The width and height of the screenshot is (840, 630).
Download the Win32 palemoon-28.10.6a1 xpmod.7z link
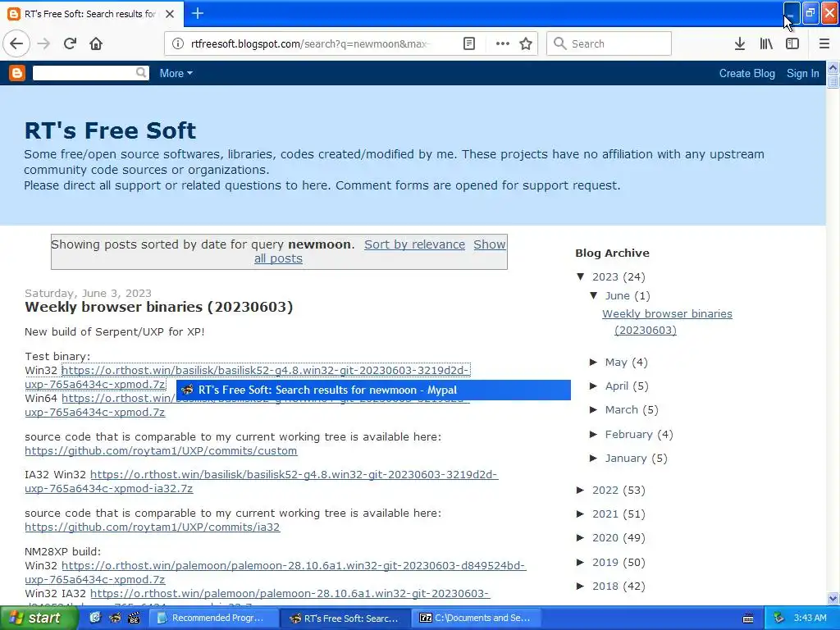[x=276, y=573]
